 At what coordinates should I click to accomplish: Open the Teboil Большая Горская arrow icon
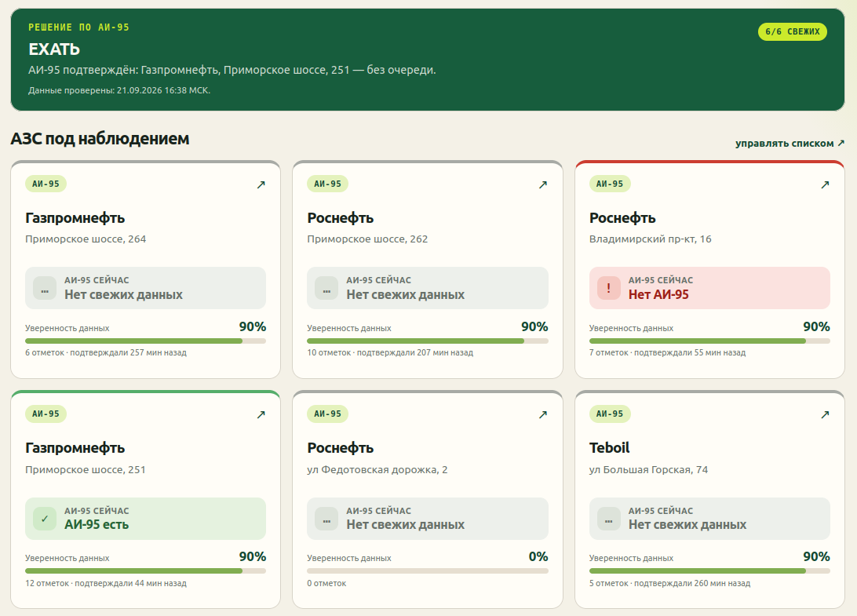826,415
